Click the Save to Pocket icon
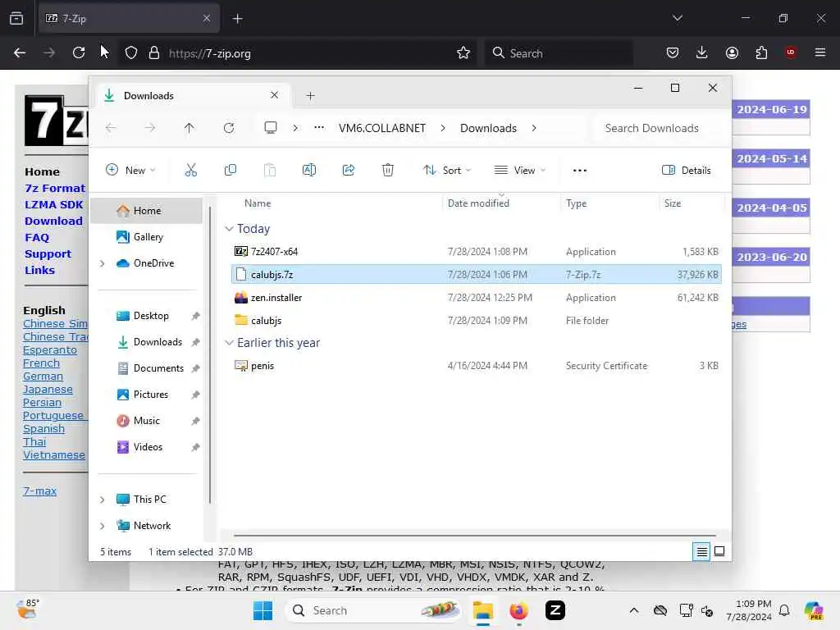The height and width of the screenshot is (630, 840). [x=673, y=52]
